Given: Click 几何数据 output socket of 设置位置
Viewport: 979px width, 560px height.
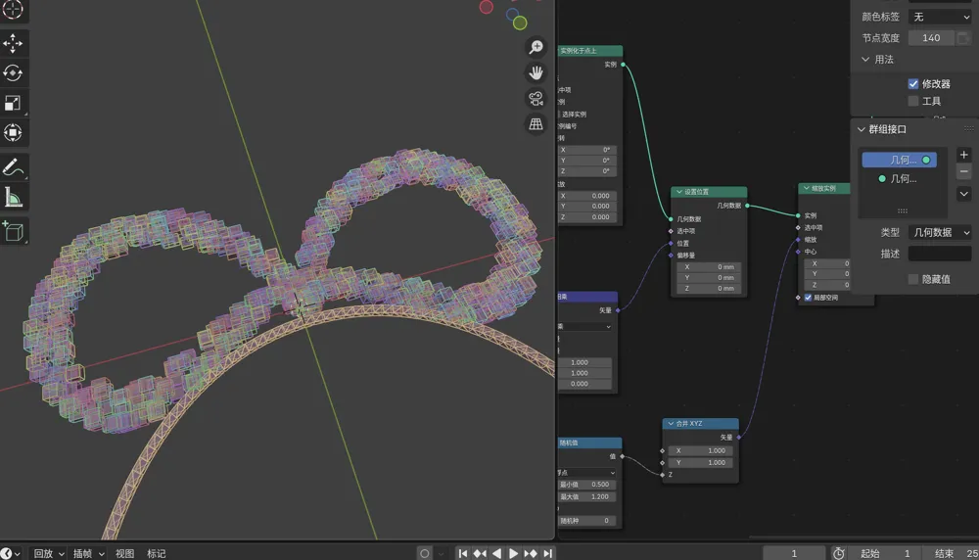Looking at the screenshot, I should (747, 206).
